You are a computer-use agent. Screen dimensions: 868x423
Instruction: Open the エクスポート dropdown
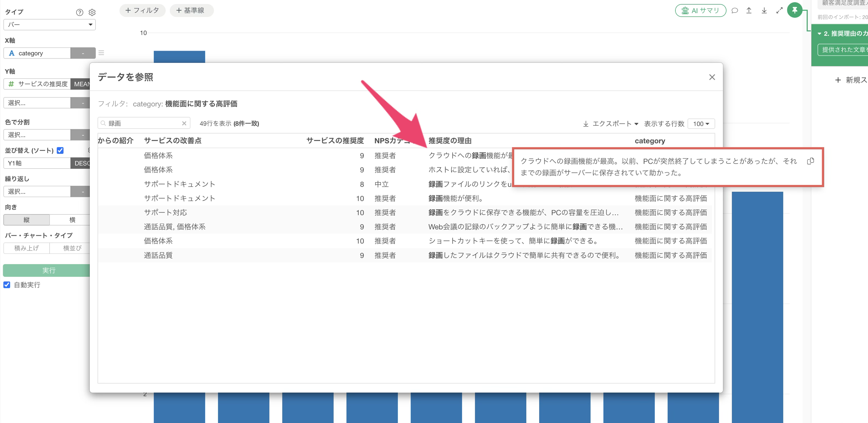[x=611, y=124]
